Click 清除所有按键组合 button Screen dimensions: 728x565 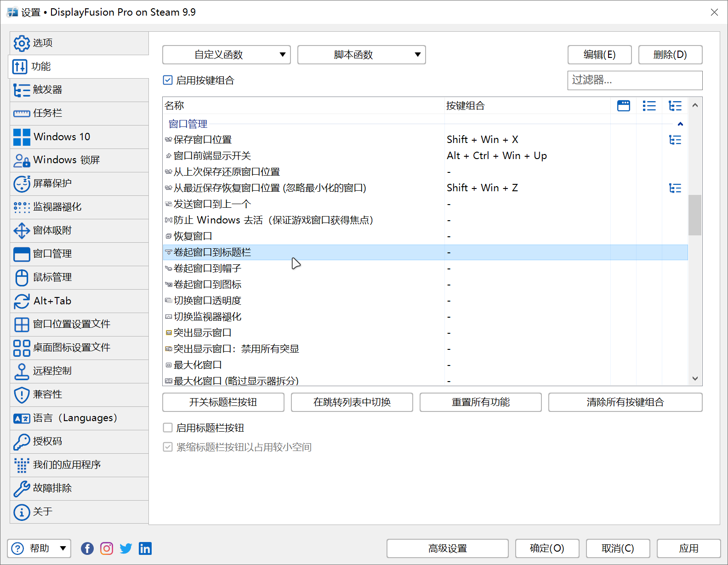pyautogui.click(x=625, y=402)
